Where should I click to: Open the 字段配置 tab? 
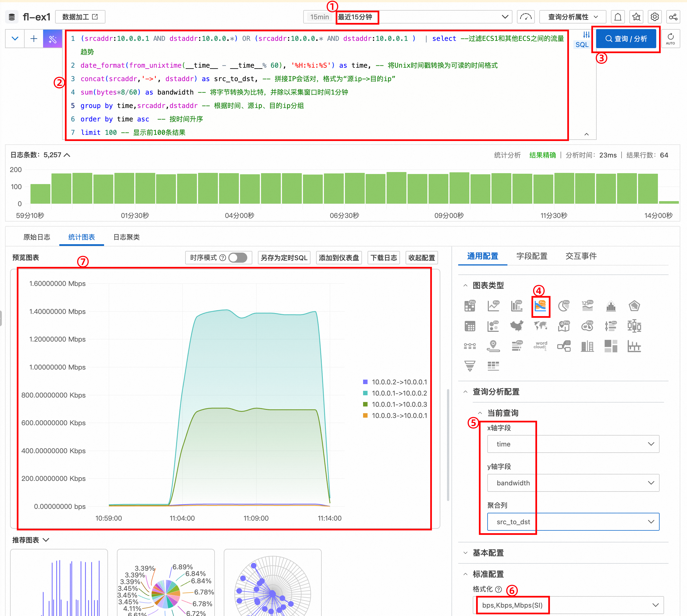coord(532,256)
